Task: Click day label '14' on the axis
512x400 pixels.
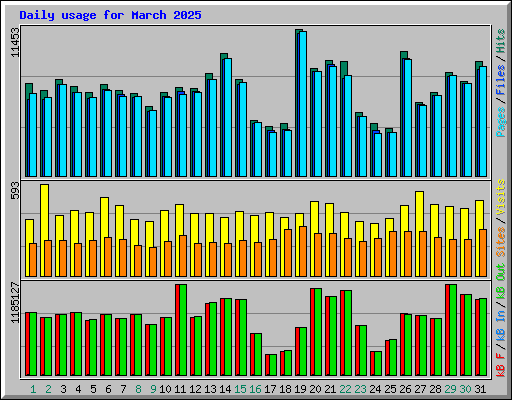Action: (x=225, y=389)
